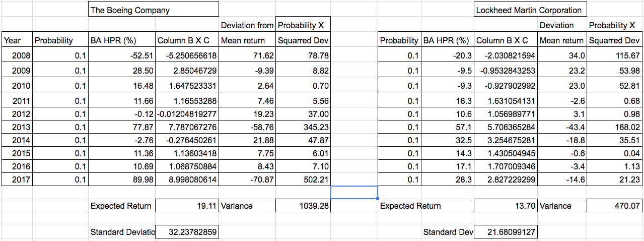Select squared deviation cell 345.23

pyautogui.click(x=303, y=127)
